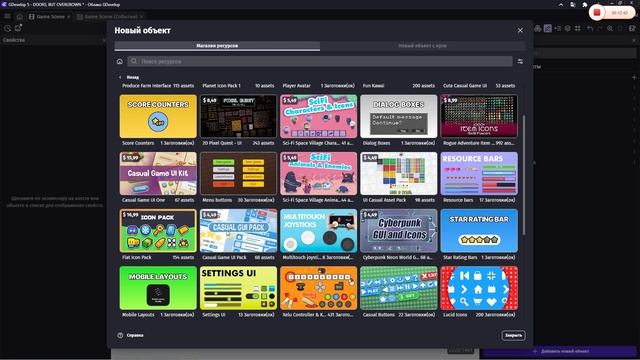Show hidden system tray icons arrow
Screen dimensions: 640x360
[561, 4]
